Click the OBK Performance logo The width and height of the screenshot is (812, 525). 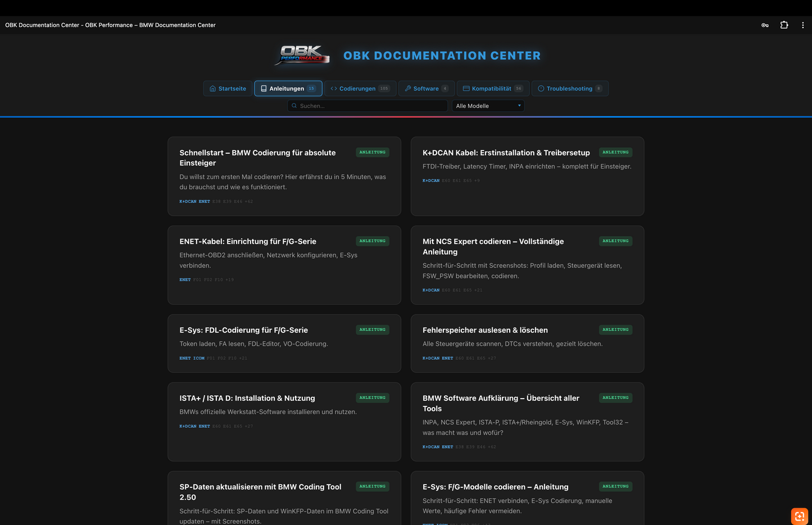(x=302, y=55)
